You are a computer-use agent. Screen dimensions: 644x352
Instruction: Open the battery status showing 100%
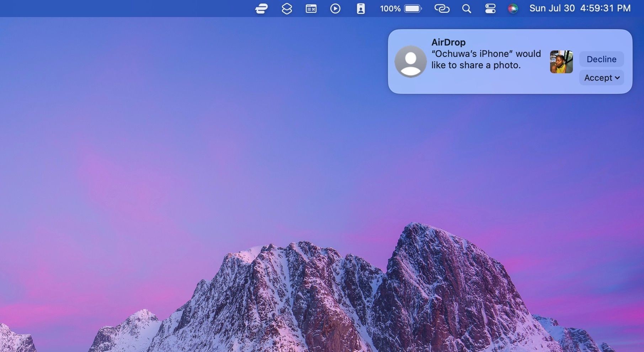click(x=401, y=9)
